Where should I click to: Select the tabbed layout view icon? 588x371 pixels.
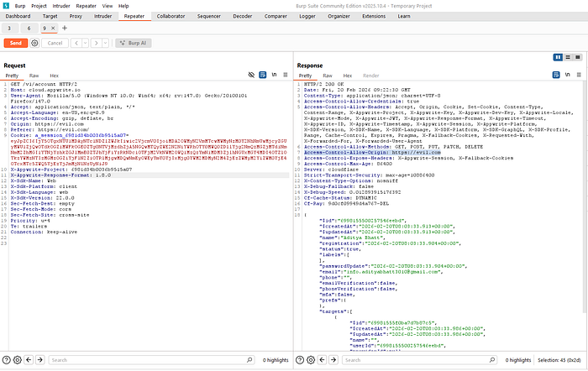pos(578,57)
